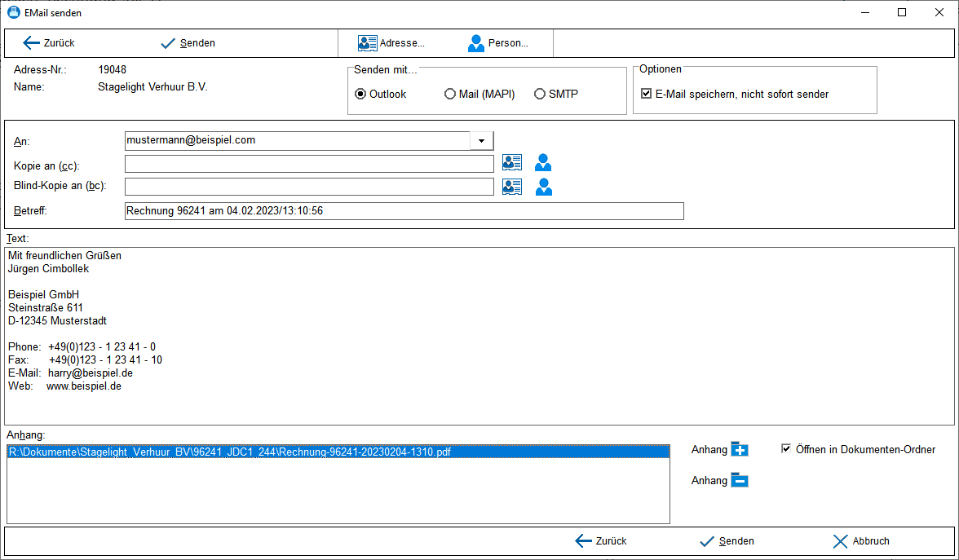This screenshot has height=560, width=959.
Task: Pick cc contact via person icon
Action: [542, 163]
